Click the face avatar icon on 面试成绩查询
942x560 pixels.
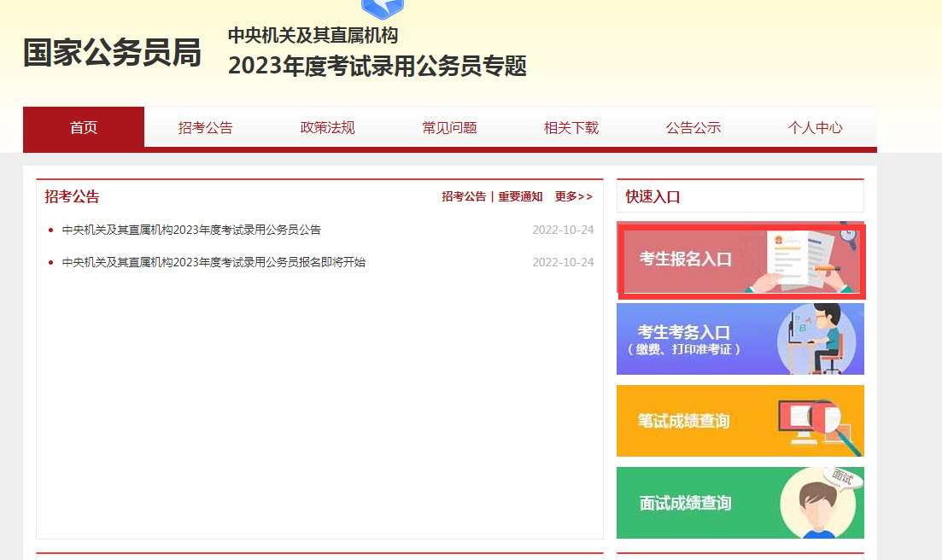tap(819, 503)
